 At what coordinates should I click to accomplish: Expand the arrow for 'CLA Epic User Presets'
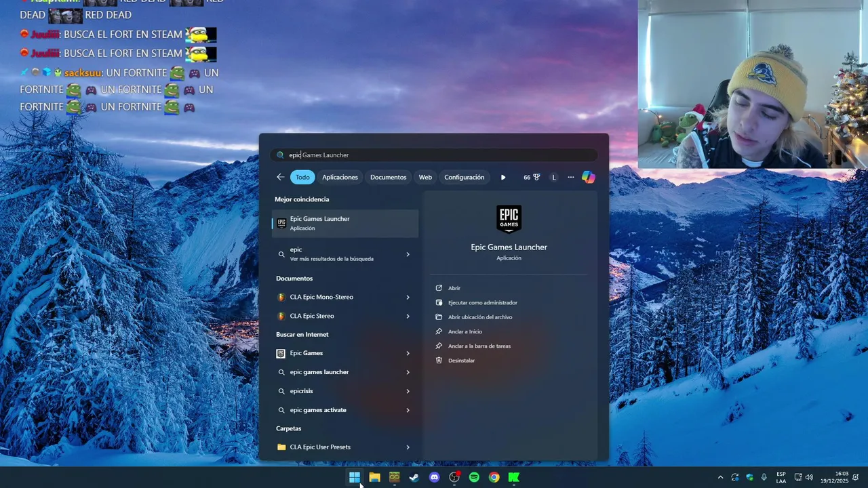408,447
